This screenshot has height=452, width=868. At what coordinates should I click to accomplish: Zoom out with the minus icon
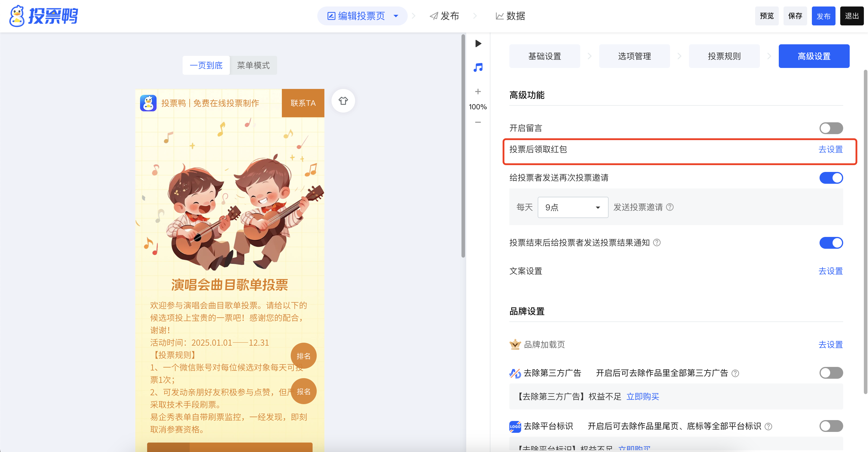[478, 122]
